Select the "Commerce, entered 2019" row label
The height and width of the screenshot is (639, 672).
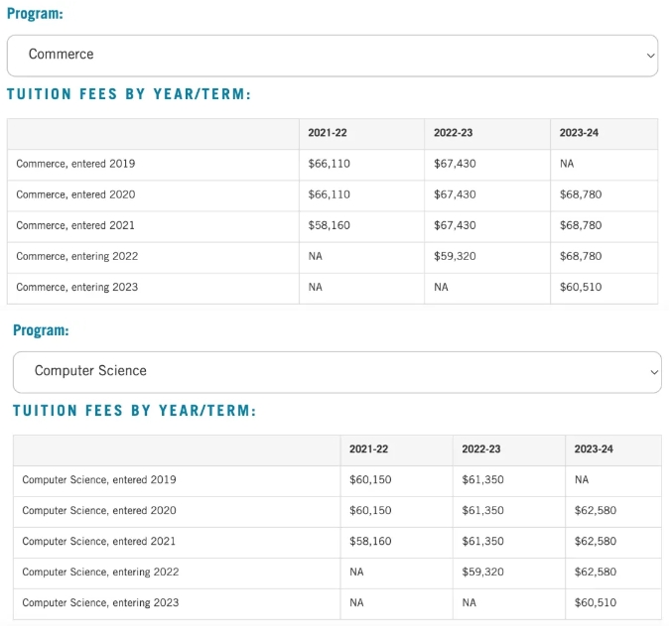pos(75,164)
